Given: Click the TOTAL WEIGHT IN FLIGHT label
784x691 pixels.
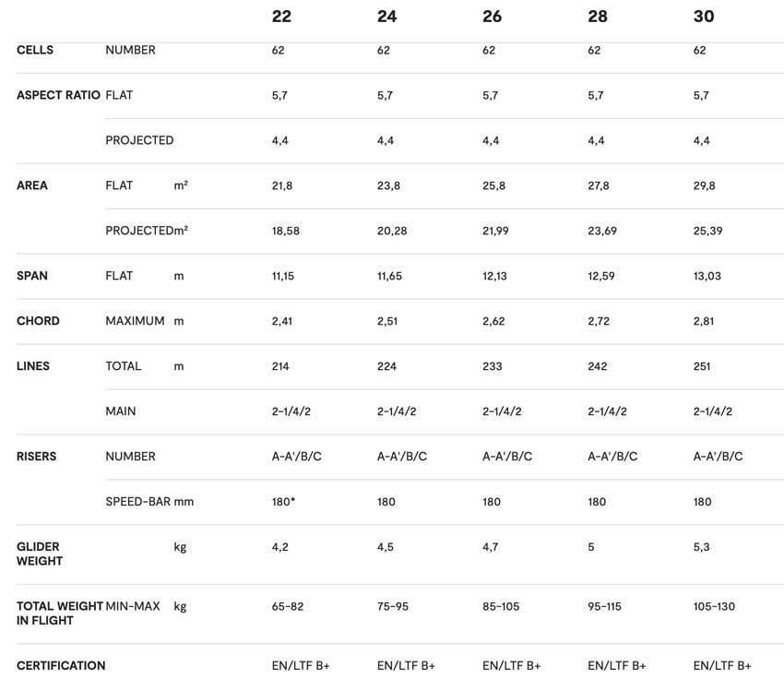Looking at the screenshot, I should click(x=60, y=613).
